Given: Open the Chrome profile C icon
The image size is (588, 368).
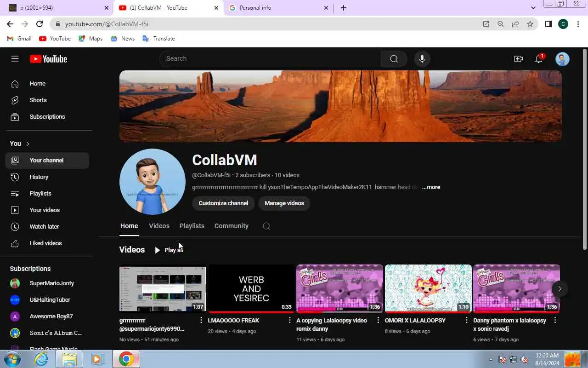Looking at the screenshot, I should coord(563,24).
